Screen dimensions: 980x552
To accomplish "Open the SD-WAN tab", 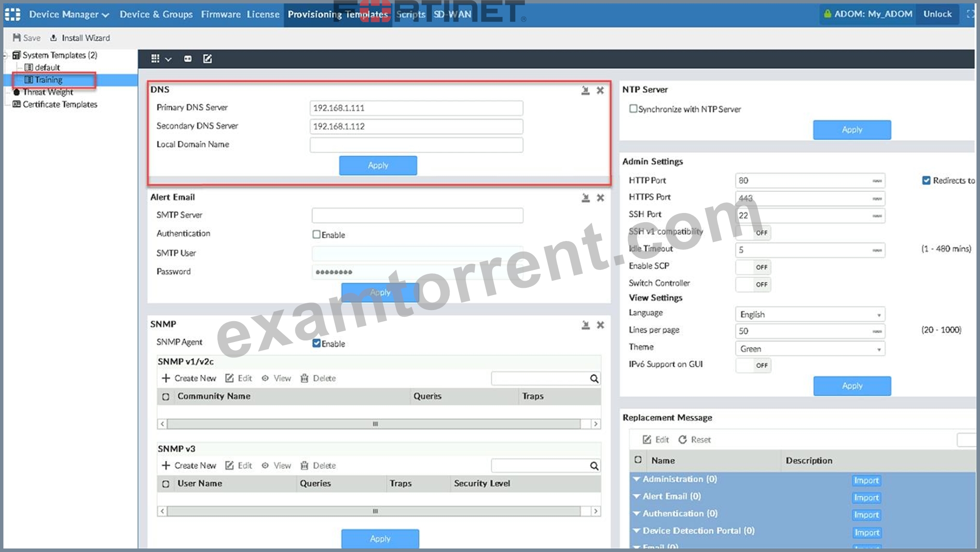I will coord(452,14).
